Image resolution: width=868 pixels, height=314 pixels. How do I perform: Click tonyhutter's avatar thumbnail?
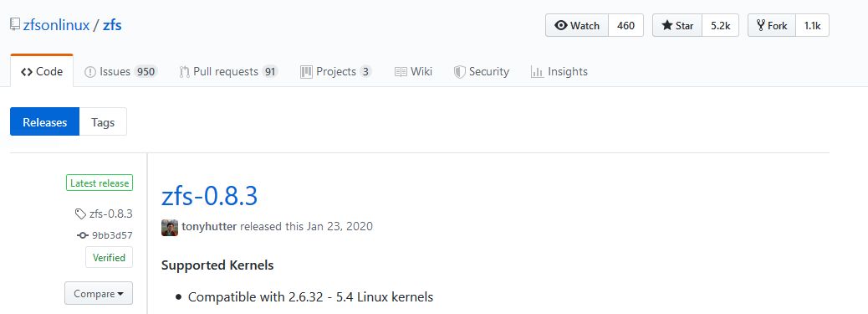170,228
